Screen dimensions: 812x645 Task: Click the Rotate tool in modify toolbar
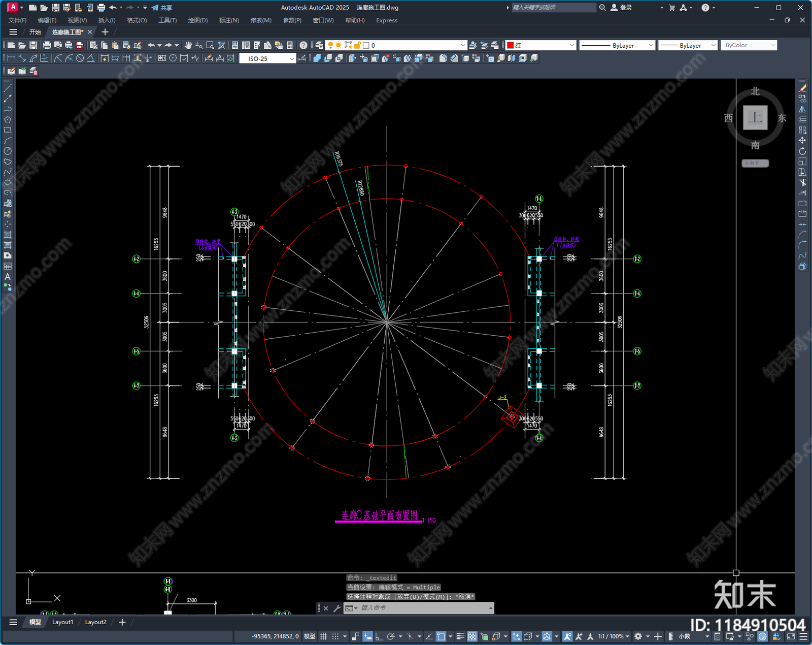(x=802, y=151)
